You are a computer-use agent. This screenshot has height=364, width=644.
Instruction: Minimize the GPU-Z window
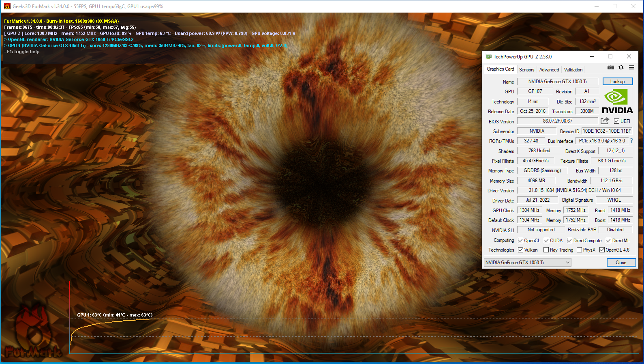(x=592, y=57)
